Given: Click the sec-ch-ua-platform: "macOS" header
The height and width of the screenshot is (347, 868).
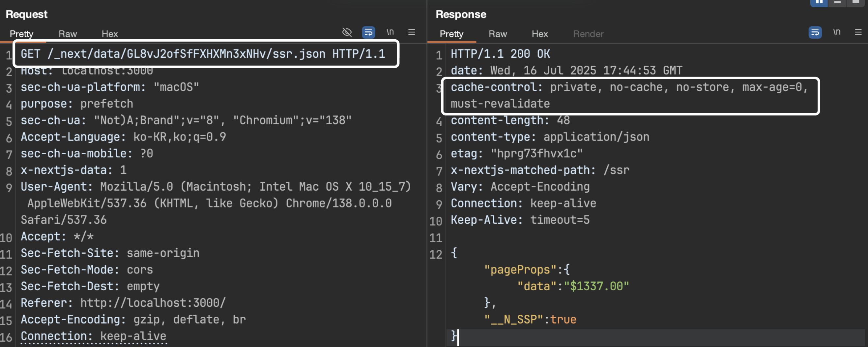Looking at the screenshot, I should pyautogui.click(x=110, y=87).
